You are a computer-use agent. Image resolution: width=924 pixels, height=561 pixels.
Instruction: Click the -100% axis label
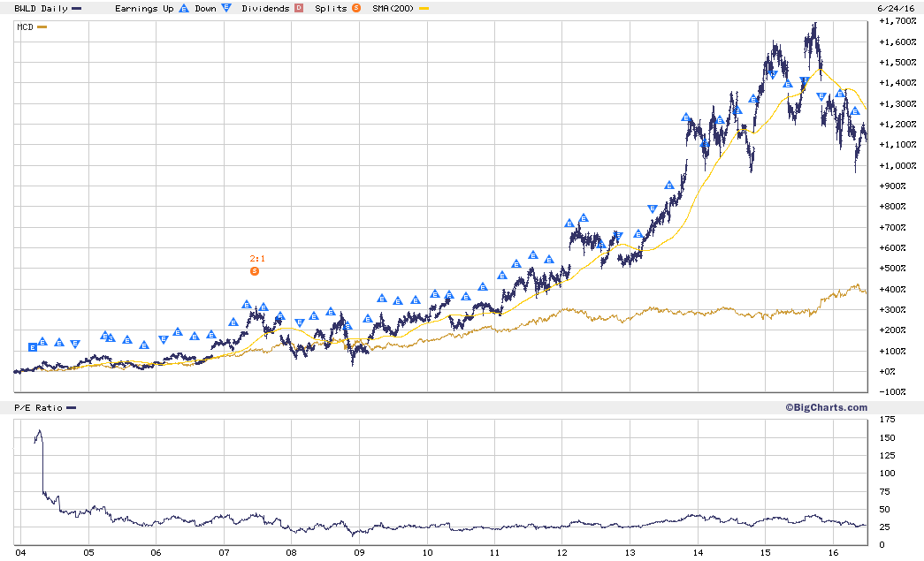tap(892, 391)
